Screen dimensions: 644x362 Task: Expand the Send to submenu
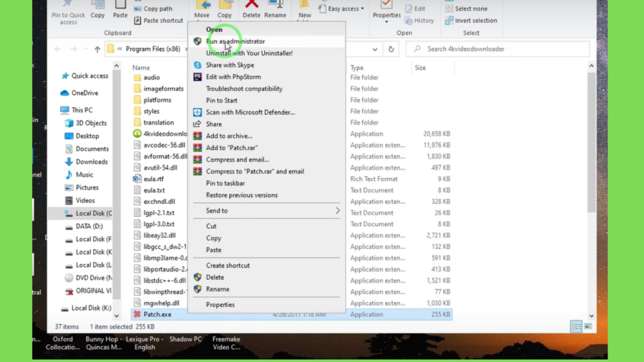tap(267, 211)
